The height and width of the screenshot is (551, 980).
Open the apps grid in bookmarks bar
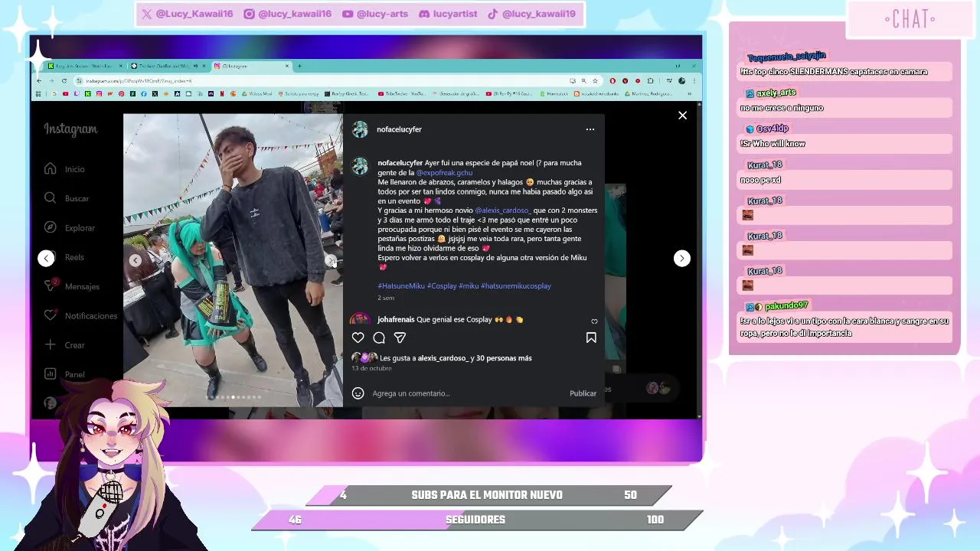38,93
